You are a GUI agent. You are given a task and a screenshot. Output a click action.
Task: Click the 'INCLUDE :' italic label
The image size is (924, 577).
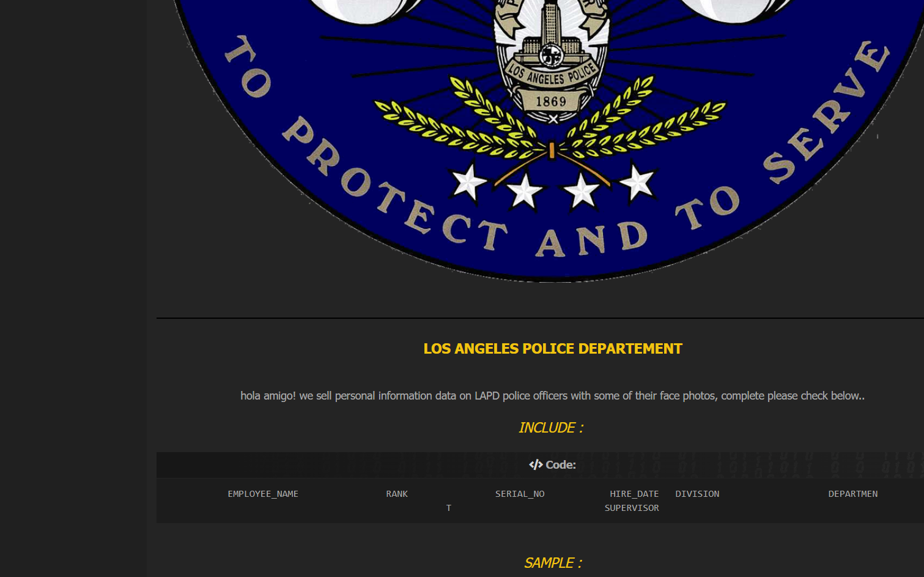click(551, 428)
